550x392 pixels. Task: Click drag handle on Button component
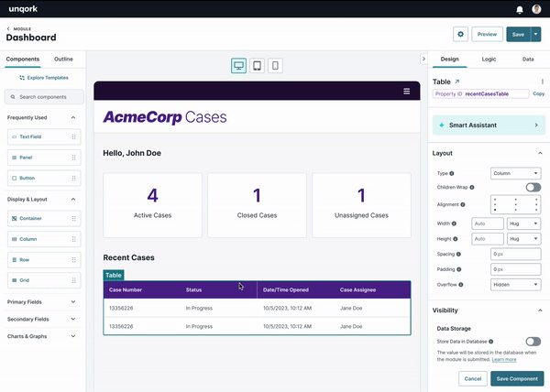point(73,179)
